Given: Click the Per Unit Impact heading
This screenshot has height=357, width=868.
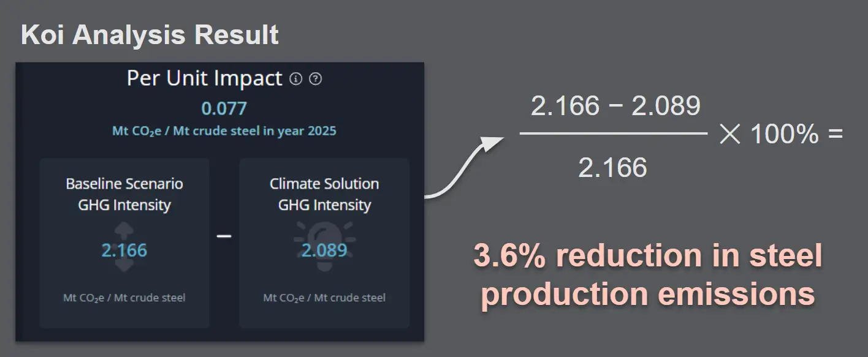Looking at the screenshot, I should click(204, 78).
